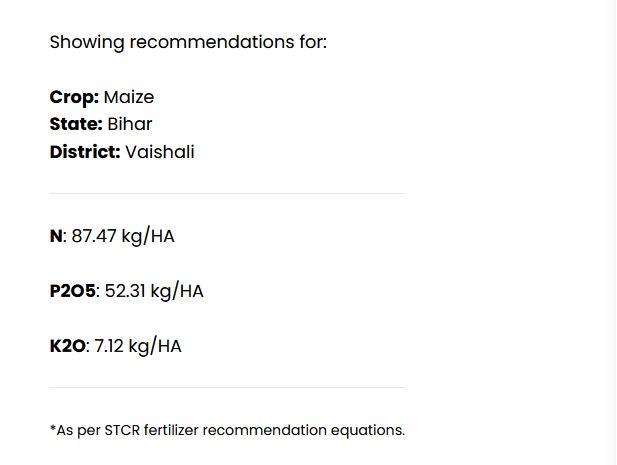Click 'kg/HA' unit on the P2O5 row

pos(177,291)
